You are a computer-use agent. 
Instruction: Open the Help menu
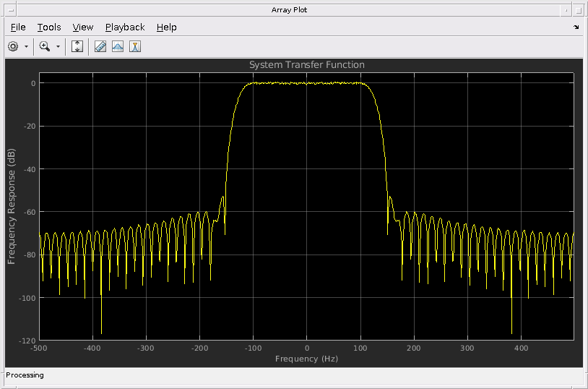[166, 27]
